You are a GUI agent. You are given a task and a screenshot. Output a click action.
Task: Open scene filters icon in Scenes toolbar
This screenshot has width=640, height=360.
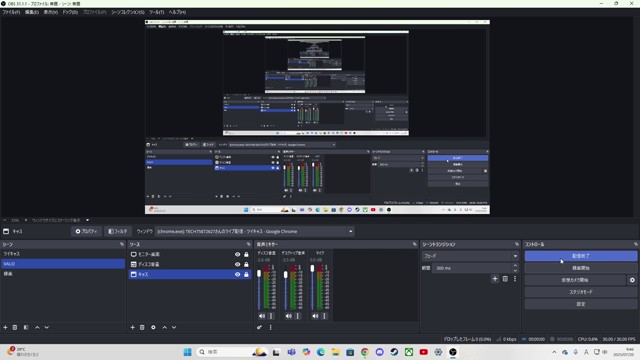pos(26,327)
